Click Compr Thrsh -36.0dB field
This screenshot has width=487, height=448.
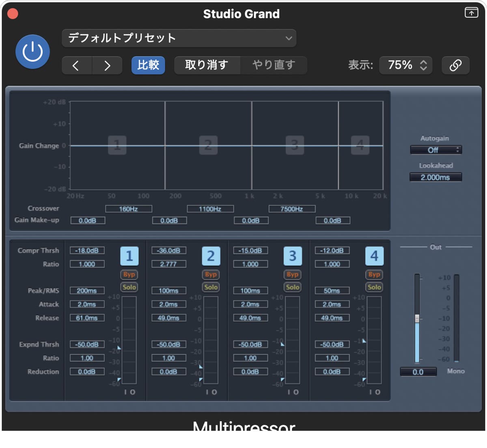[x=169, y=250]
